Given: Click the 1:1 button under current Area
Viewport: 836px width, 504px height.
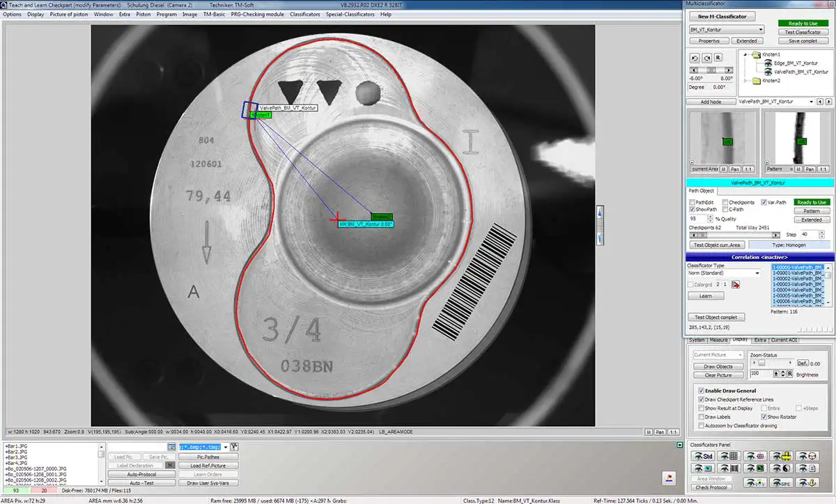Looking at the screenshot, I should coord(748,169).
